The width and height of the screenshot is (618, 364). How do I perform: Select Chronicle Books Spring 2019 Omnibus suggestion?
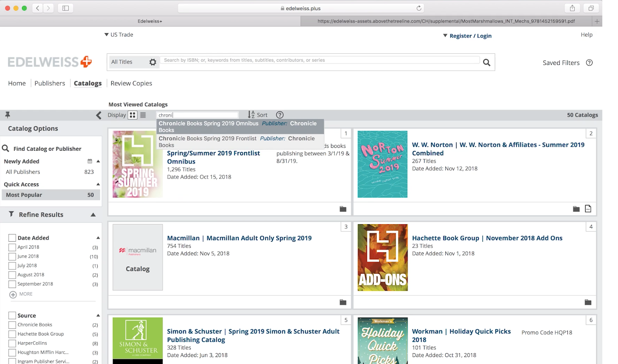tap(240, 127)
